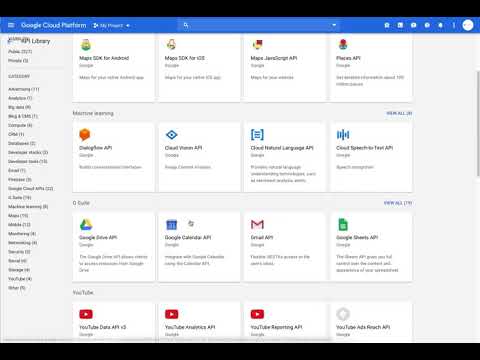The width and height of the screenshot is (480, 360).
Task: Open the My Project selector dropdown
Action: coord(111,25)
